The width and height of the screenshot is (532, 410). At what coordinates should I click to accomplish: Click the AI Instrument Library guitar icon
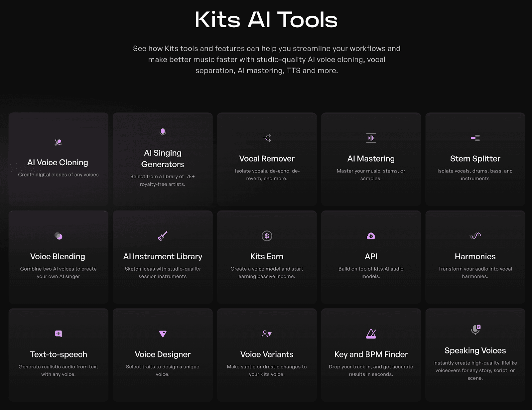163,236
